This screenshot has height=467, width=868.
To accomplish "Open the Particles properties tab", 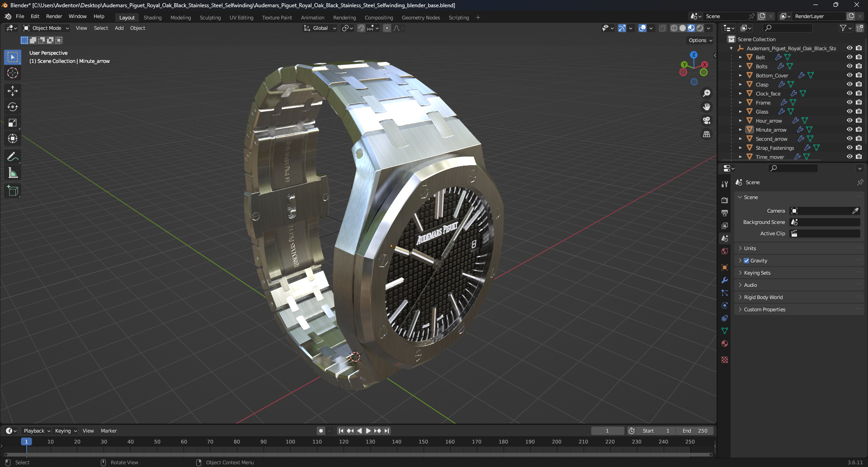I will coord(725,293).
